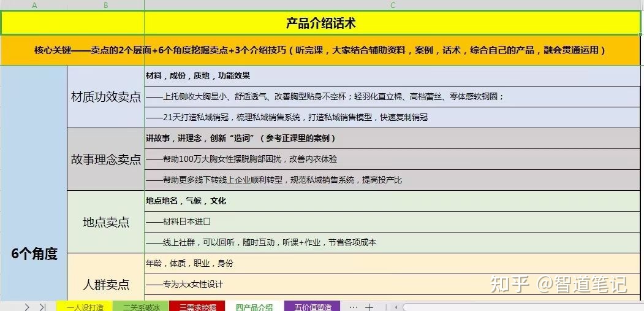Select the 材质功效卖点 cell
This screenshot has width=644, height=311.
[105, 97]
